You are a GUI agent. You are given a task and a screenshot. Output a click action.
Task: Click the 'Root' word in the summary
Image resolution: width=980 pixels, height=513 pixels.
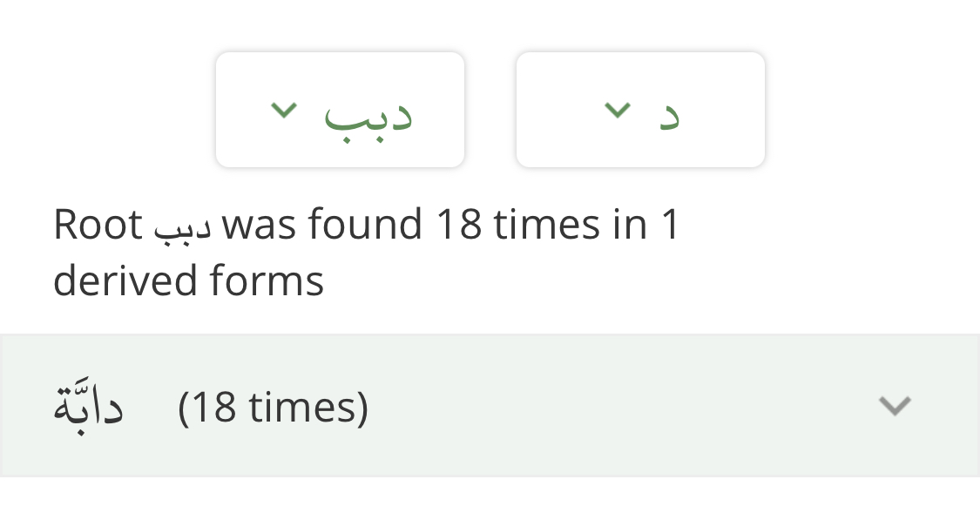[98, 225]
